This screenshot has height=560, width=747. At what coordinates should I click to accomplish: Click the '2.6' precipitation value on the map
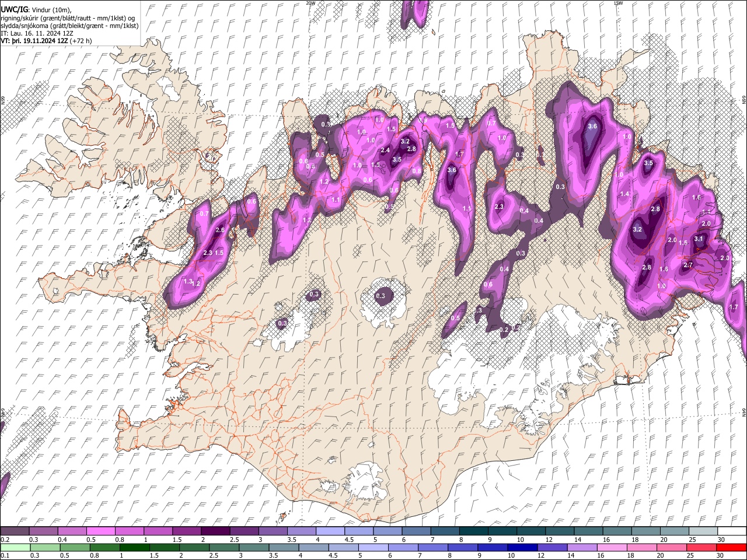pyautogui.click(x=220, y=230)
